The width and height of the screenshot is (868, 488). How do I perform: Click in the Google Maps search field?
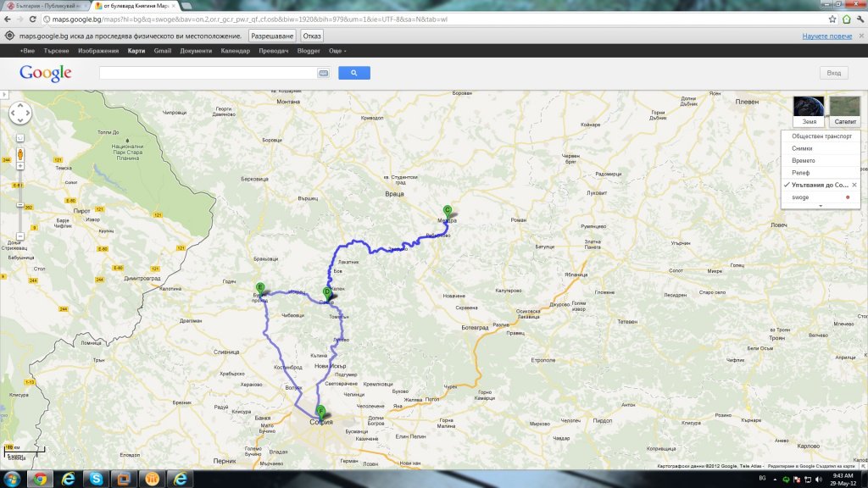pyautogui.click(x=208, y=73)
